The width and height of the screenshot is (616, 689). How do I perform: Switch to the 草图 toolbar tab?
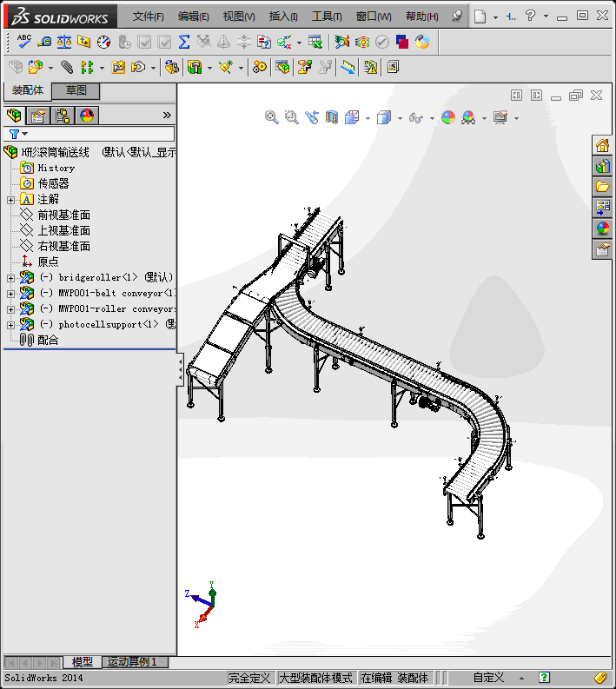76,90
